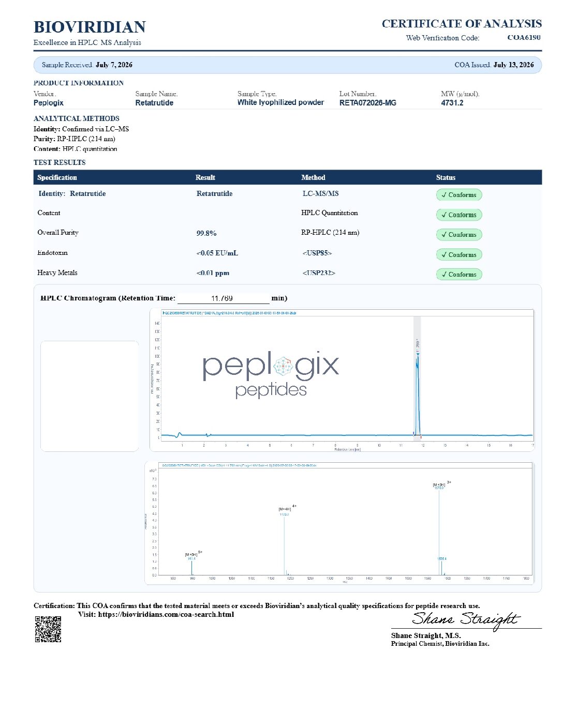Click the Conforms badge for Heavy Metals
563x728 pixels.
click(x=459, y=275)
